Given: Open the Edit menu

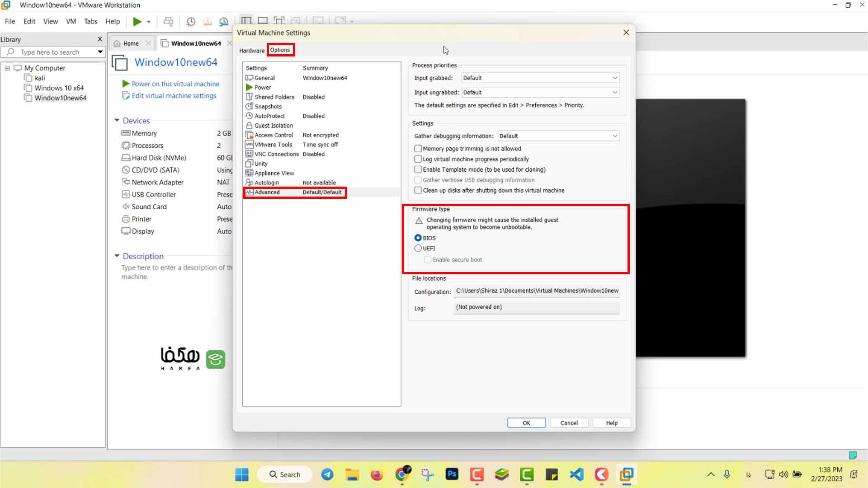Looking at the screenshot, I should [x=29, y=21].
